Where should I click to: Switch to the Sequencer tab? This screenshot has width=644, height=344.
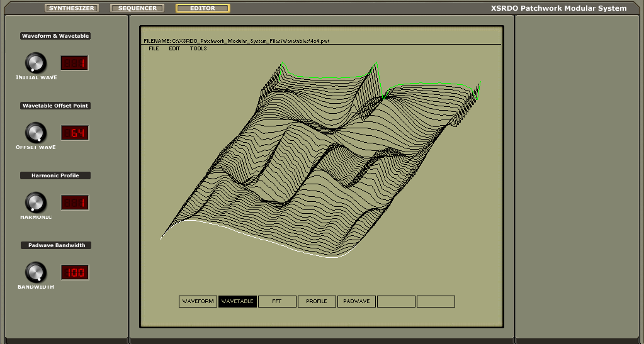pos(137,8)
